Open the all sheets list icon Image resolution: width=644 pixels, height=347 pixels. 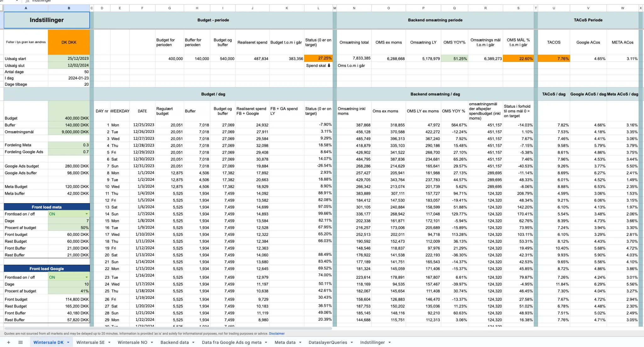coord(20,342)
